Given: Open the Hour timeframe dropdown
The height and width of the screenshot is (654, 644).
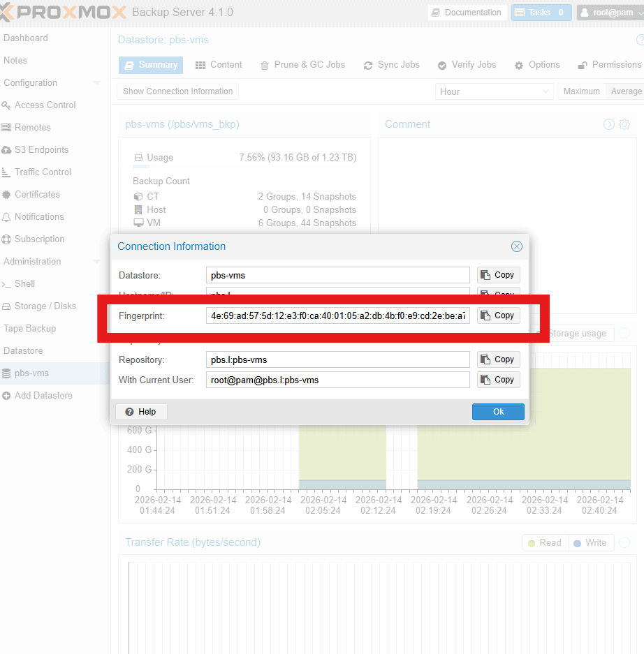Looking at the screenshot, I should 495,91.
